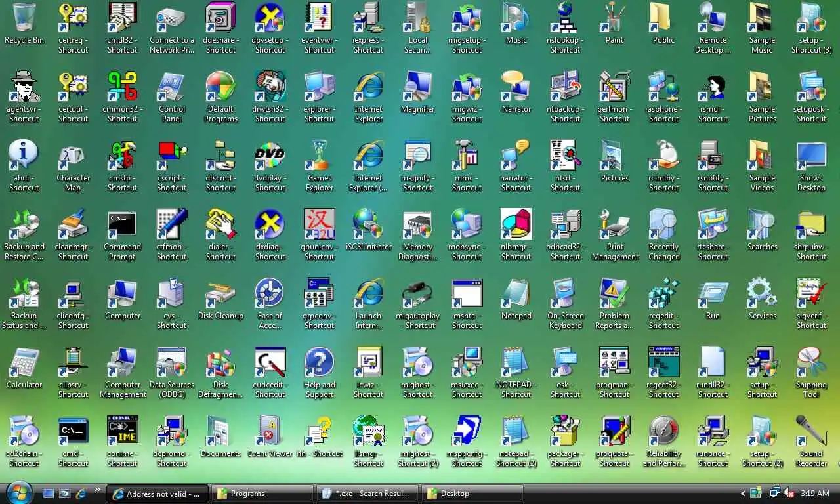Image resolution: width=840 pixels, height=504 pixels.
Task: Click the Show Desktop quick launch icon
Action: [x=49, y=493]
